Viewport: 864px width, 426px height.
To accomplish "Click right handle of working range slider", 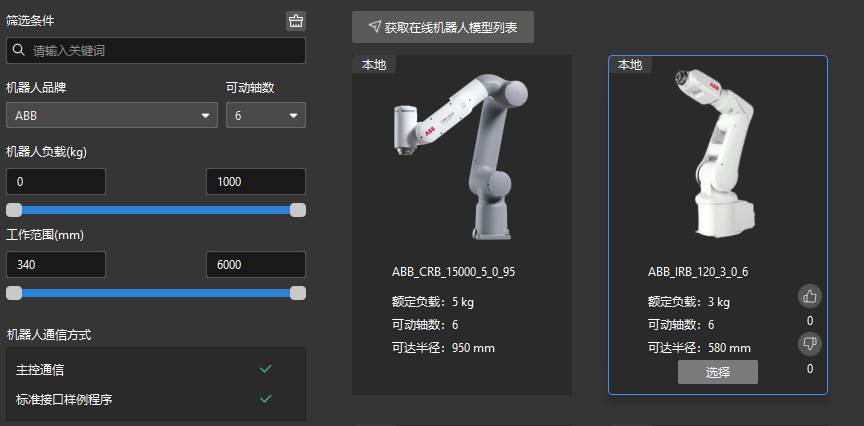I will [298, 293].
